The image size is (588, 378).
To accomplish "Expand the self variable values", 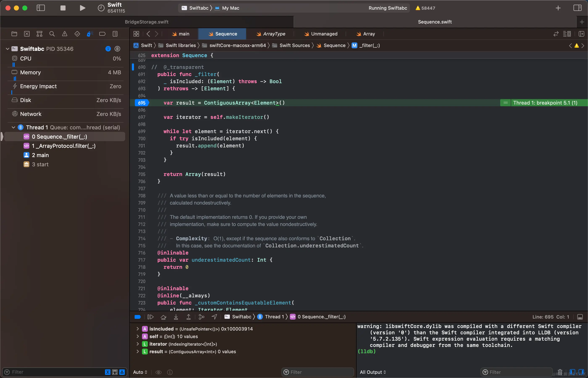I will 138,336.
